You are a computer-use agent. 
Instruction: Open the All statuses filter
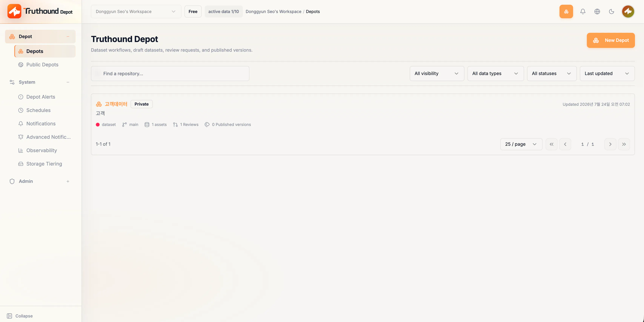[x=552, y=74]
